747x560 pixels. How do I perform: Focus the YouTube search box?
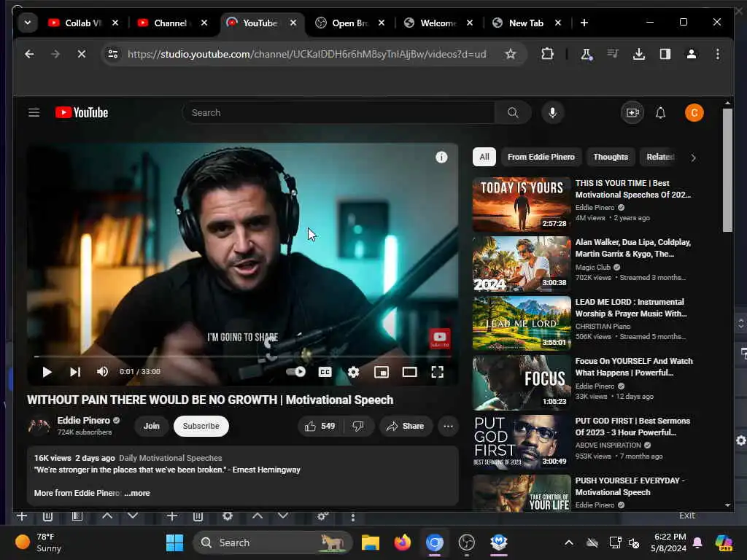[x=338, y=113]
